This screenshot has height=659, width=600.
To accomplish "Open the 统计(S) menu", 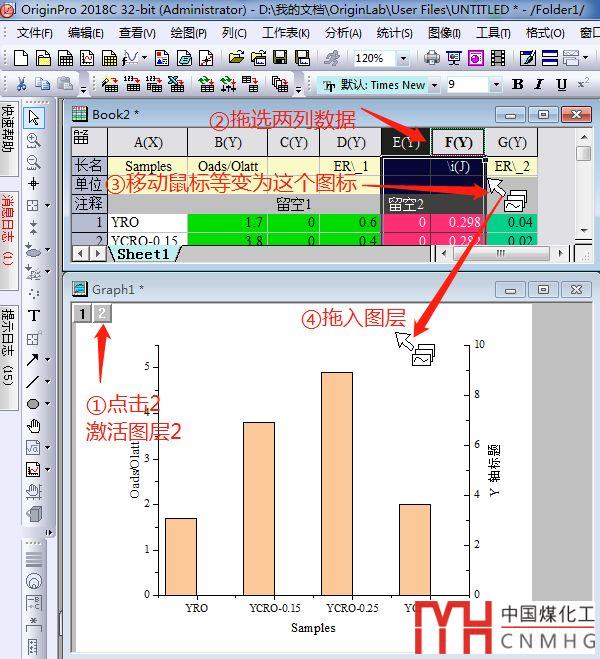I will 395,33.
